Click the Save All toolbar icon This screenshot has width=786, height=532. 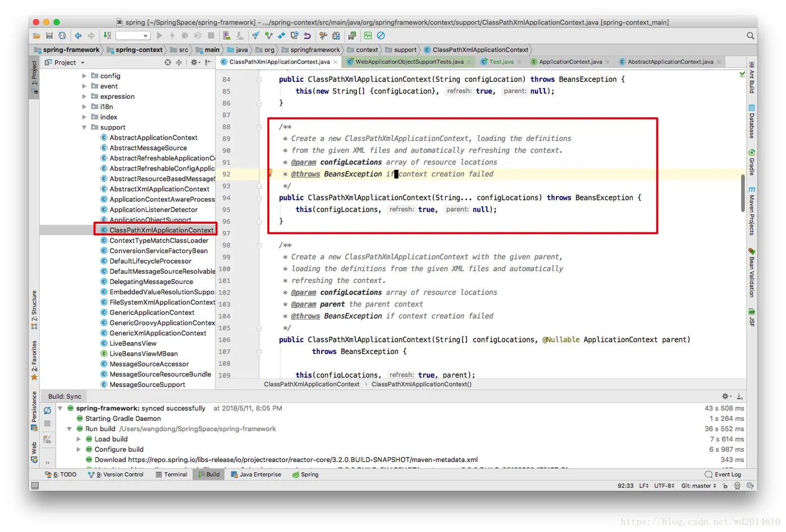pyautogui.click(x=49, y=36)
